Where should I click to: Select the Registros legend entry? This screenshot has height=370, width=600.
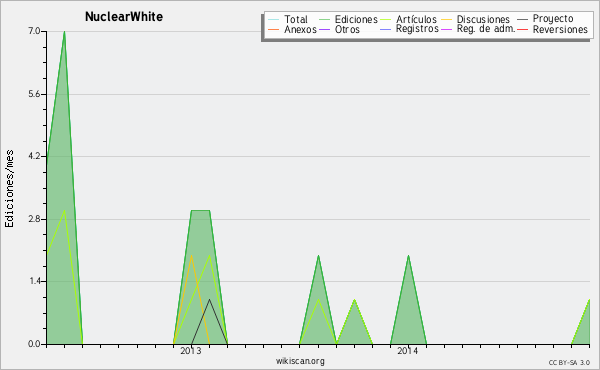click(x=409, y=29)
